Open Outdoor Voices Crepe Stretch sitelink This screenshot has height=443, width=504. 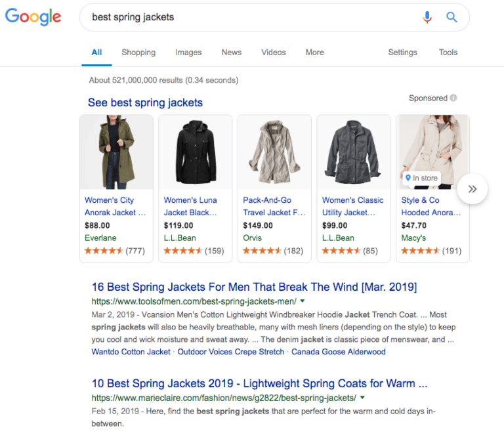tap(231, 352)
